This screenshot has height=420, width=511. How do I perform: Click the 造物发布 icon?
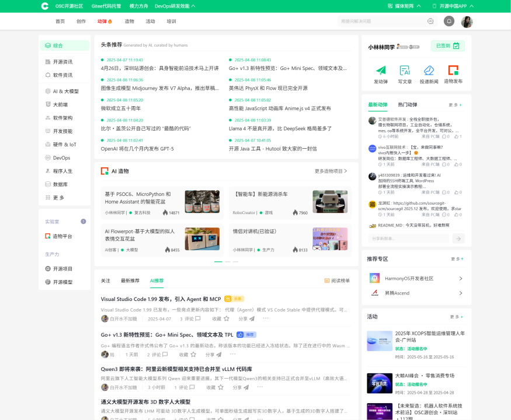(453, 70)
